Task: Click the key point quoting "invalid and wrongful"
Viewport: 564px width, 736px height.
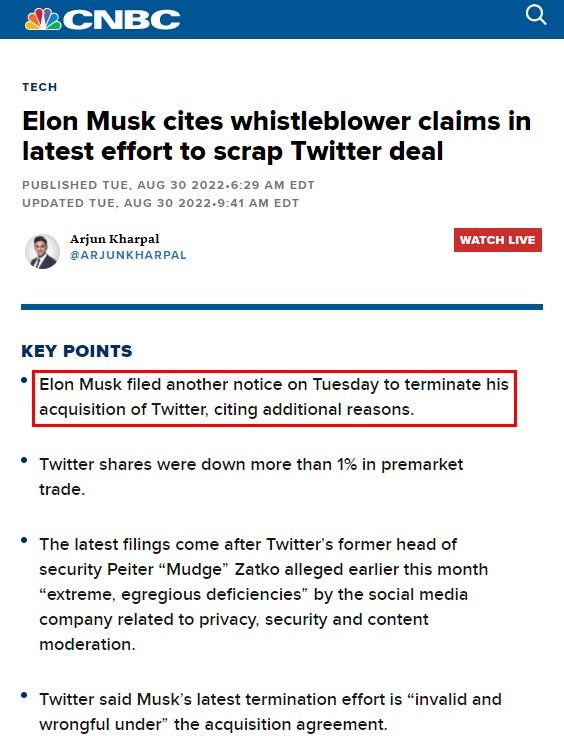Action: [270, 712]
